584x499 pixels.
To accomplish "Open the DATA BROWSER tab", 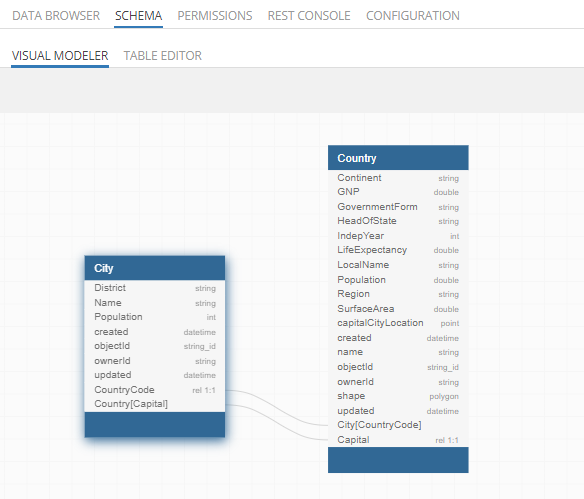I will (x=56, y=16).
